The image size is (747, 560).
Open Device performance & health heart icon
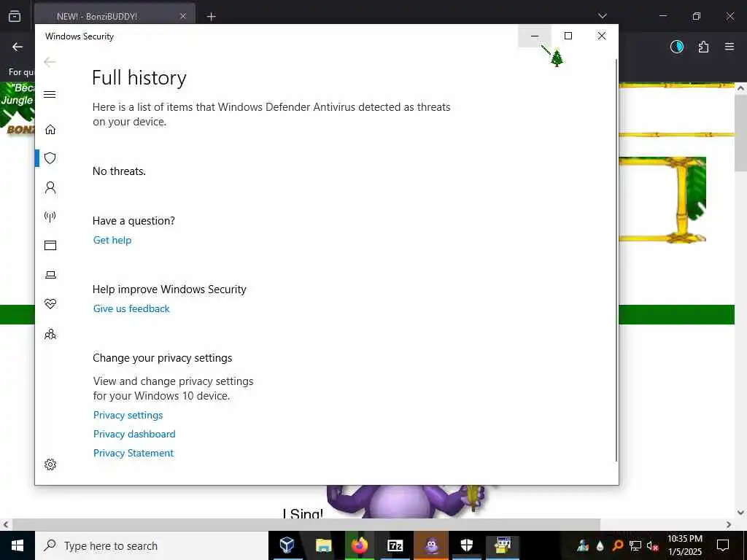[50, 304]
